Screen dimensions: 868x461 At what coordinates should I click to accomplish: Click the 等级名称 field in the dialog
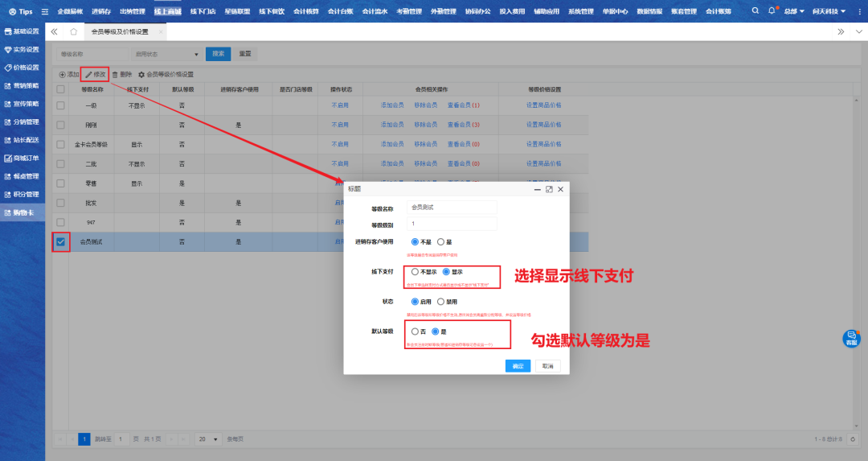[x=452, y=208]
